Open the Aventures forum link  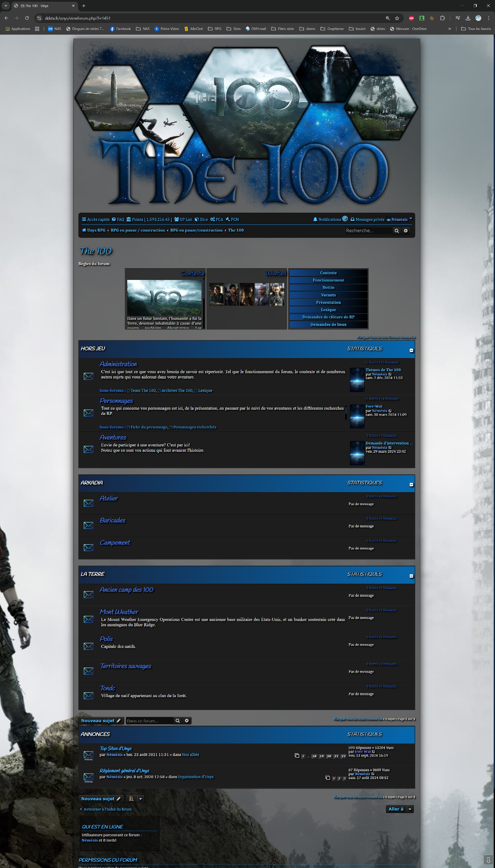tap(113, 437)
